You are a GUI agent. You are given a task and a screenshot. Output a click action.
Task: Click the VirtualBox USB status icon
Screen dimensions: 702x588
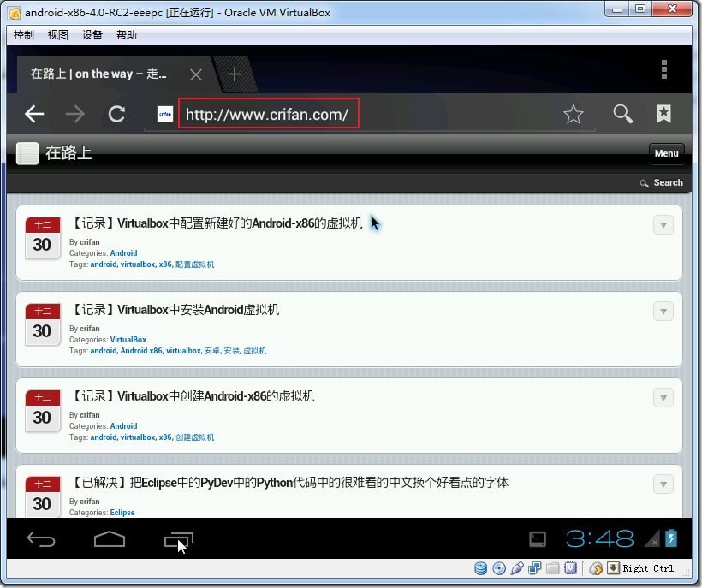516,568
